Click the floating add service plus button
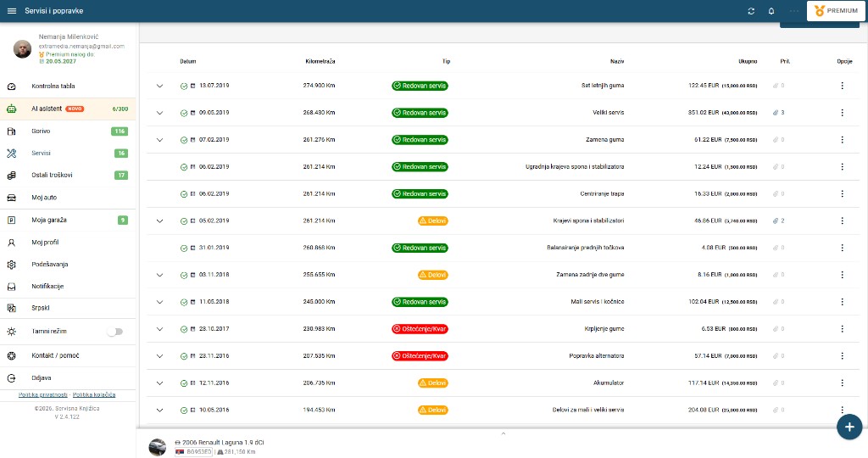Viewport: 868px width, 458px height. [849, 427]
